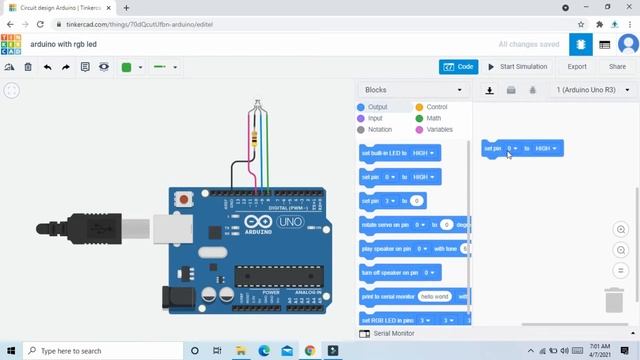
Task: Click the Export button
Action: tap(577, 67)
